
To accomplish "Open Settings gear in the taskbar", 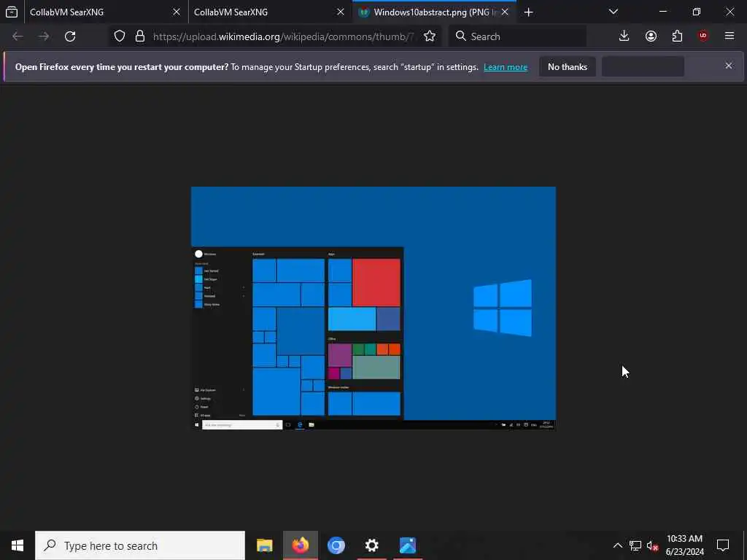I will click(371, 545).
